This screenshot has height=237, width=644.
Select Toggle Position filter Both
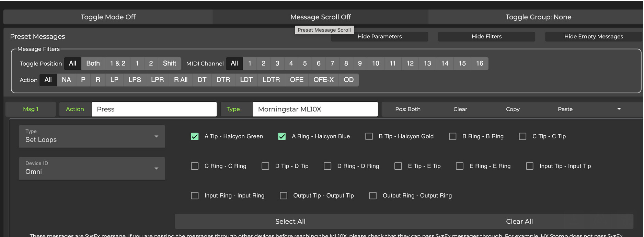pyautogui.click(x=93, y=63)
